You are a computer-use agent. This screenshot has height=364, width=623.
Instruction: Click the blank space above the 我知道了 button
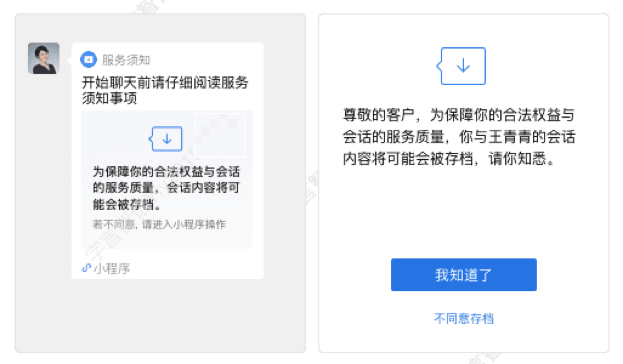[464, 212]
